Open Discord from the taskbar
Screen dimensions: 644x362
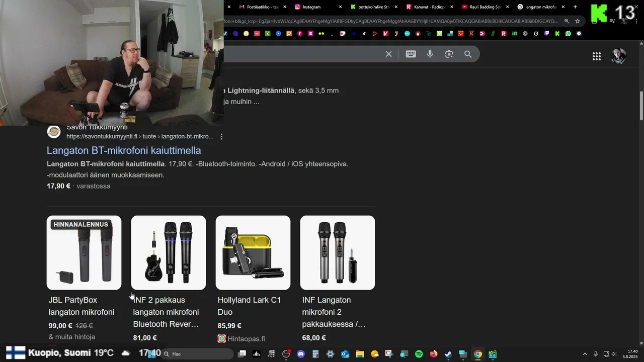(301, 354)
